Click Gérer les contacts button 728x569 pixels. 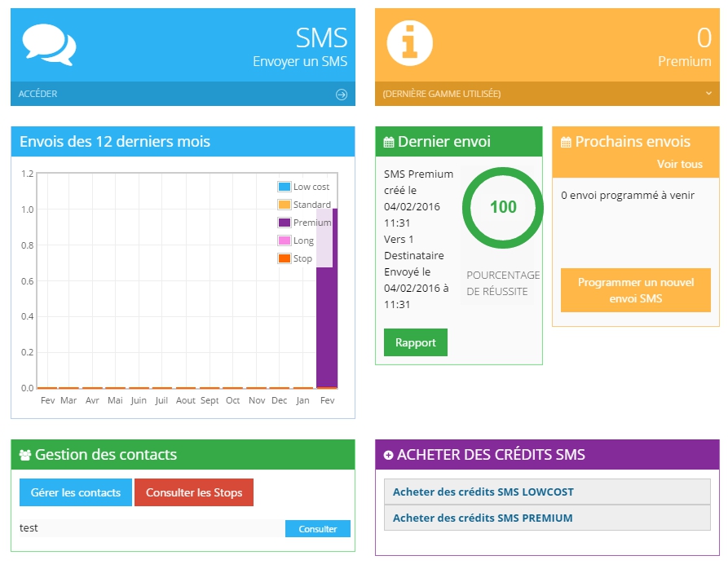tap(76, 492)
